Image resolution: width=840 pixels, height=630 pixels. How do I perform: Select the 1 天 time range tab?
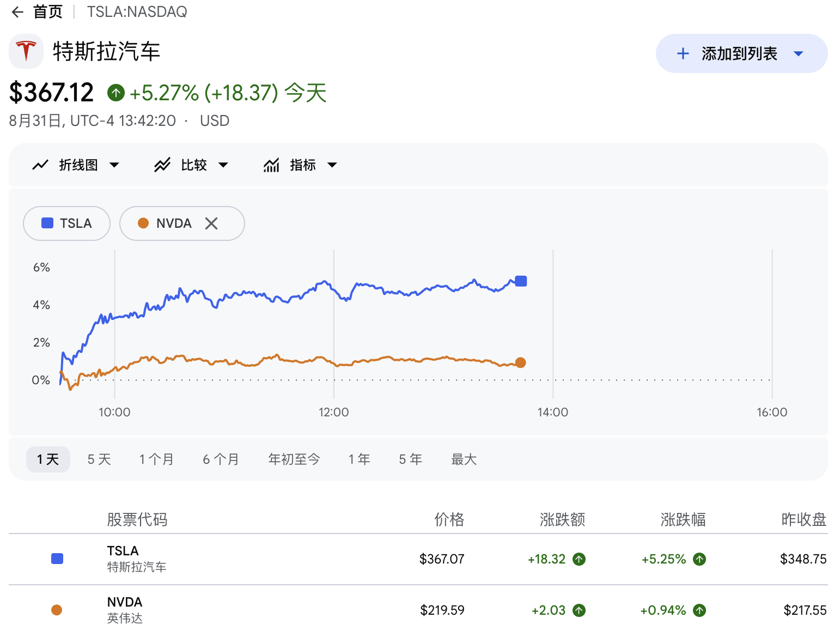coord(48,459)
